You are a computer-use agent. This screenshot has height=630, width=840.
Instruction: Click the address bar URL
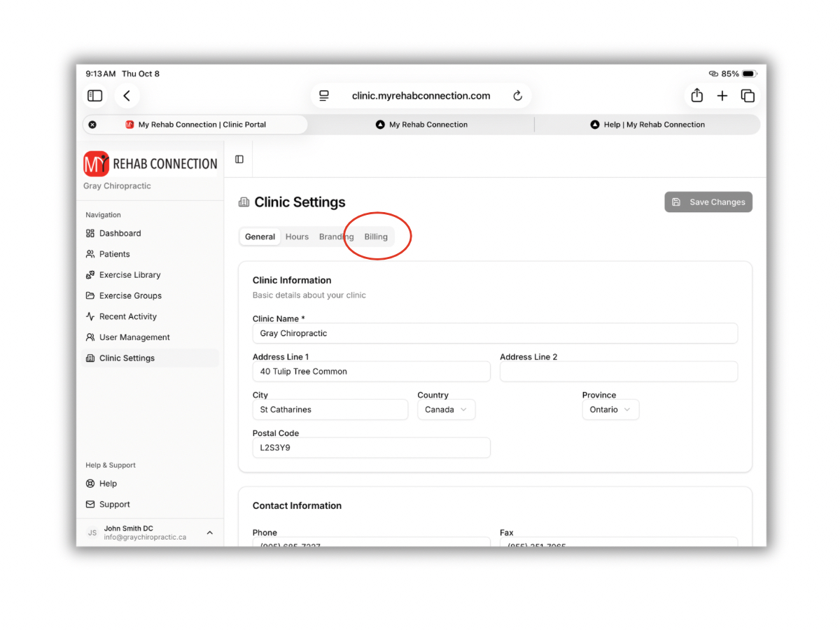421,96
